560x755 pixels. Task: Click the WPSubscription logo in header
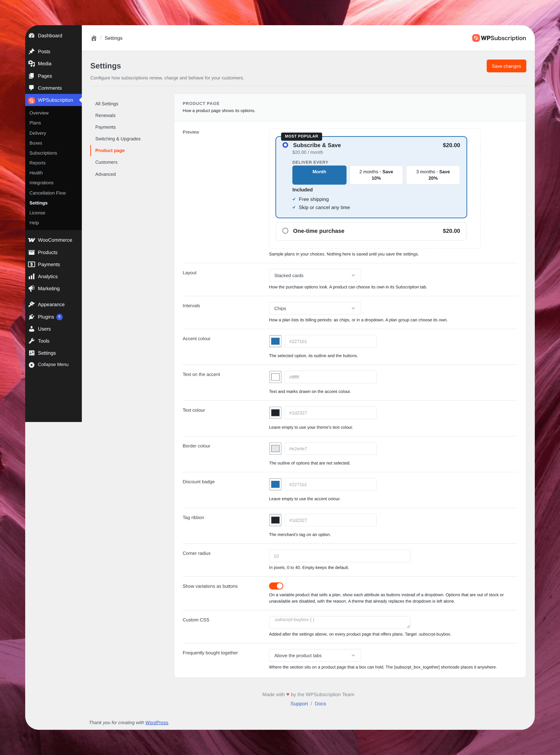click(499, 38)
